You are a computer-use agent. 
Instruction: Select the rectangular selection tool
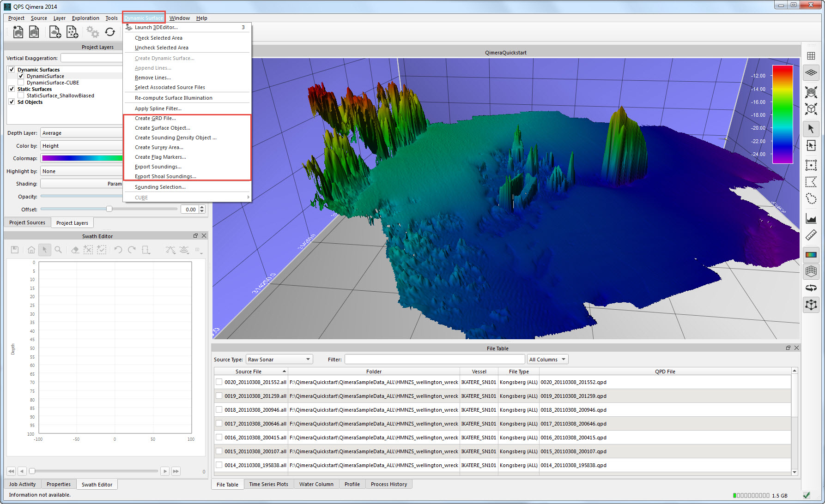811,165
